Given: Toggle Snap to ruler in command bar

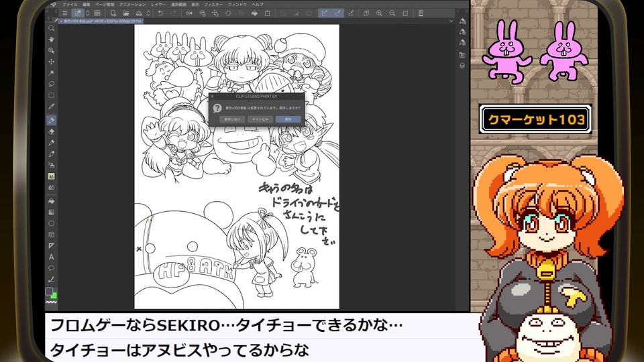Looking at the screenshot, I should [x=325, y=13].
